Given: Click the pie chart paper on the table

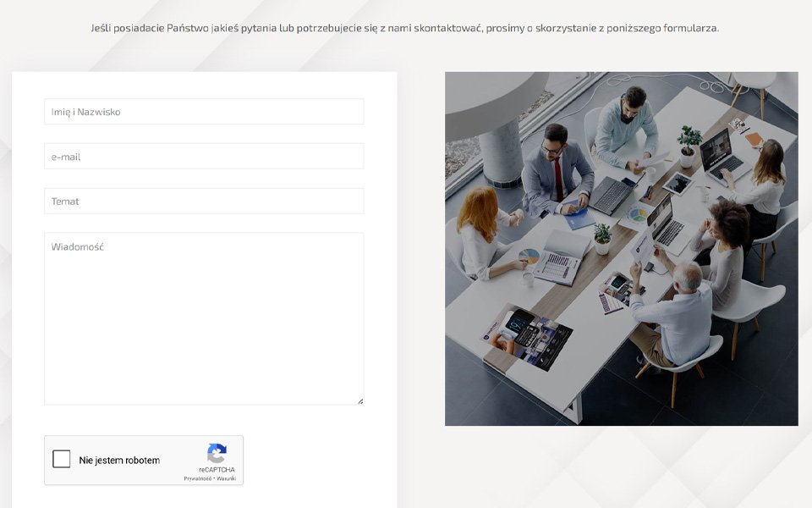Looking at the screenshot, I should pos(529,255).
